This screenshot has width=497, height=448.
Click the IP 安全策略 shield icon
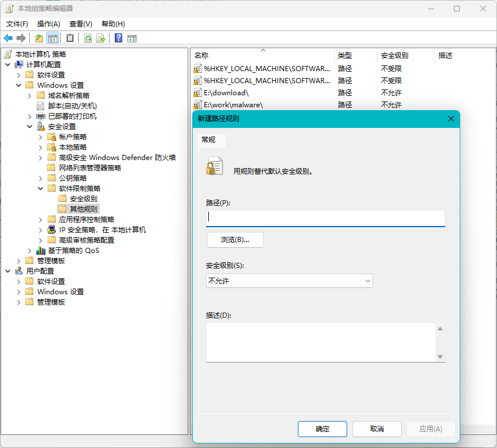click(x=51, y=229)
